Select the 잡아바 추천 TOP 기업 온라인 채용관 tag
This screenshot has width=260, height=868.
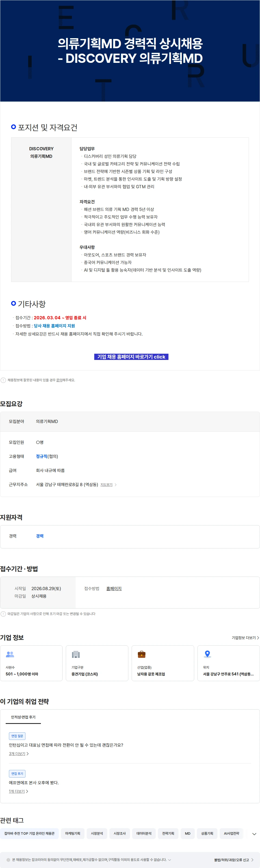(x=29, y=833)
